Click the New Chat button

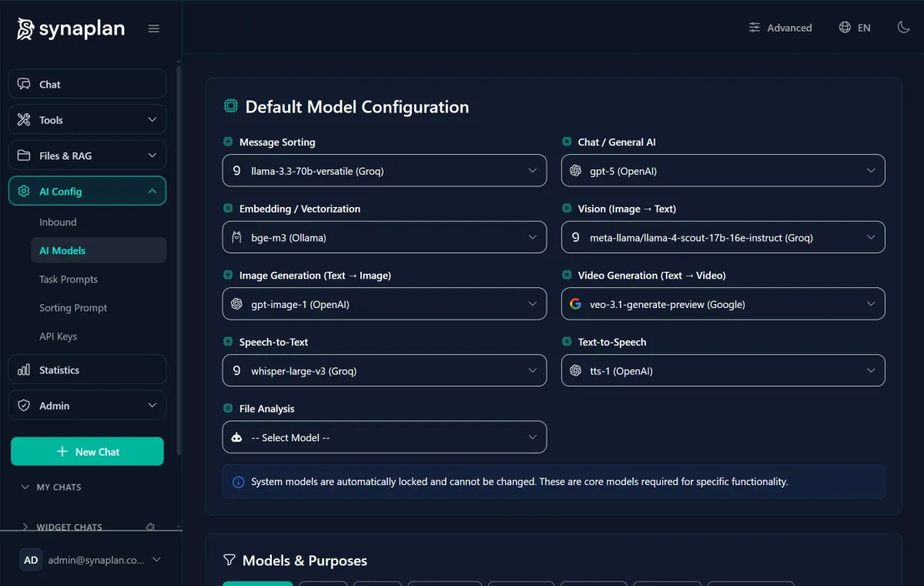pyautogui.click(x=87, y=452)
